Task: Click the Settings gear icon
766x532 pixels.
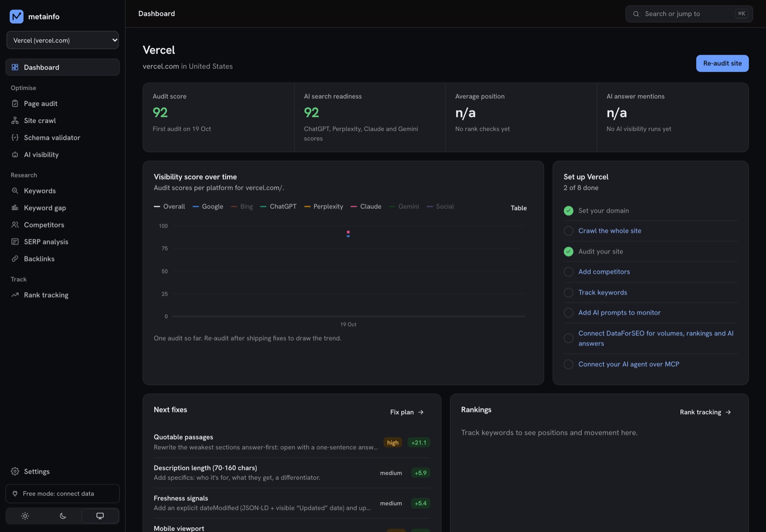Action: pos(15,471)
